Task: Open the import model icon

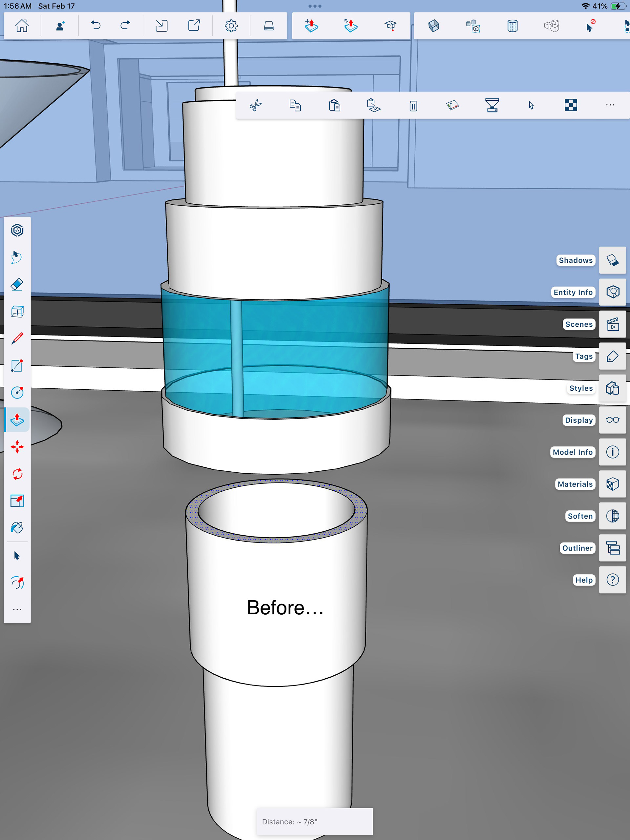Action: click(x=161, y=26)
